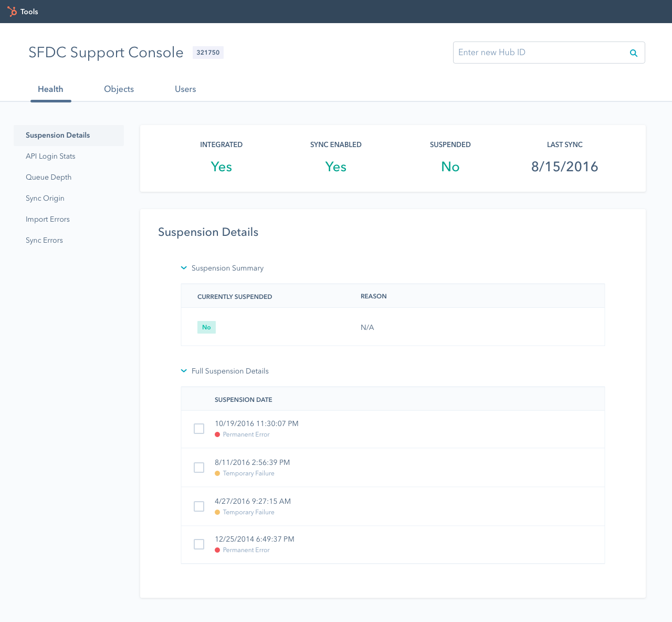Open API Login Stats in the sidebar
Image resolution: width=672 pixels, height=622 pixels.
pyautogui.click(x=50, y=157)
